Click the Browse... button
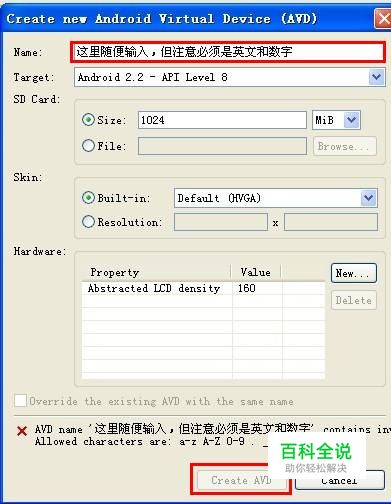The image size is (391, 504). point(345,146)
